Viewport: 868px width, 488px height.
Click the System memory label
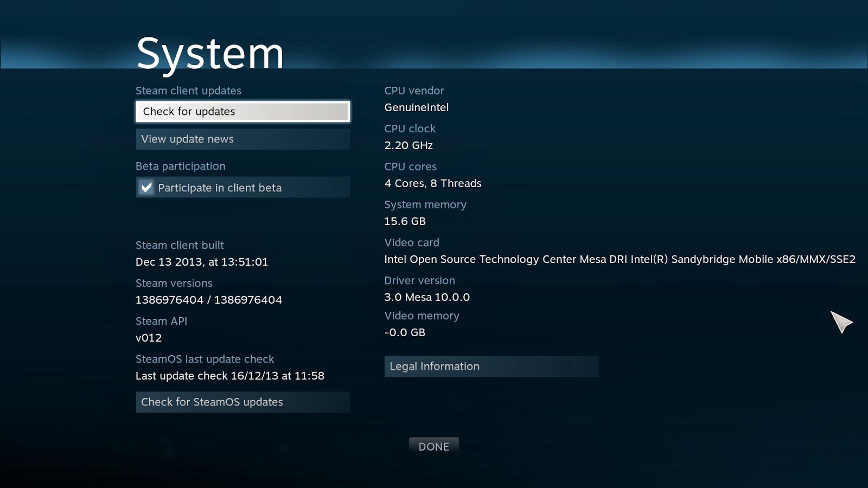point(425,204)
